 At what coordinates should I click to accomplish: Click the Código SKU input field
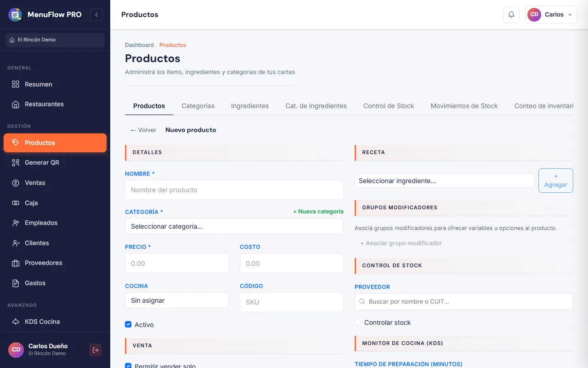[292, 302]
